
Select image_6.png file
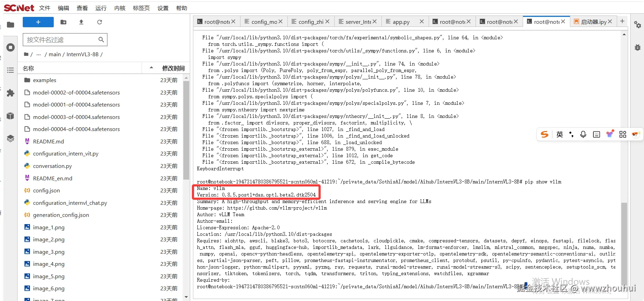point(101,288)
